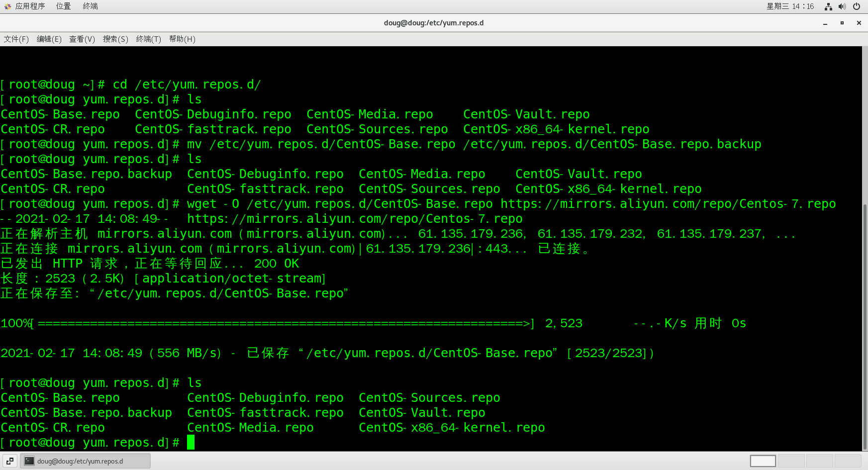Click the '用时 0s' elapsed time text
Screen dimensions: 868x470
[720, 323]
